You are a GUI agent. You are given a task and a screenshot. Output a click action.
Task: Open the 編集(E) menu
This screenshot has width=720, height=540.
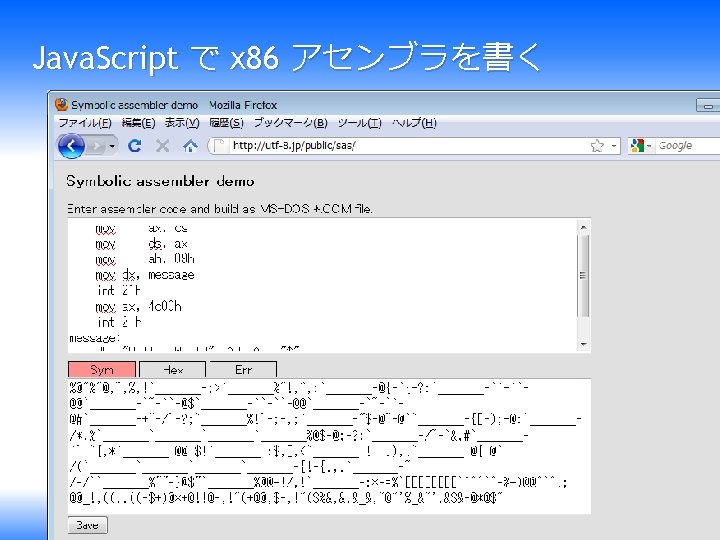click(x=138, y=123)
